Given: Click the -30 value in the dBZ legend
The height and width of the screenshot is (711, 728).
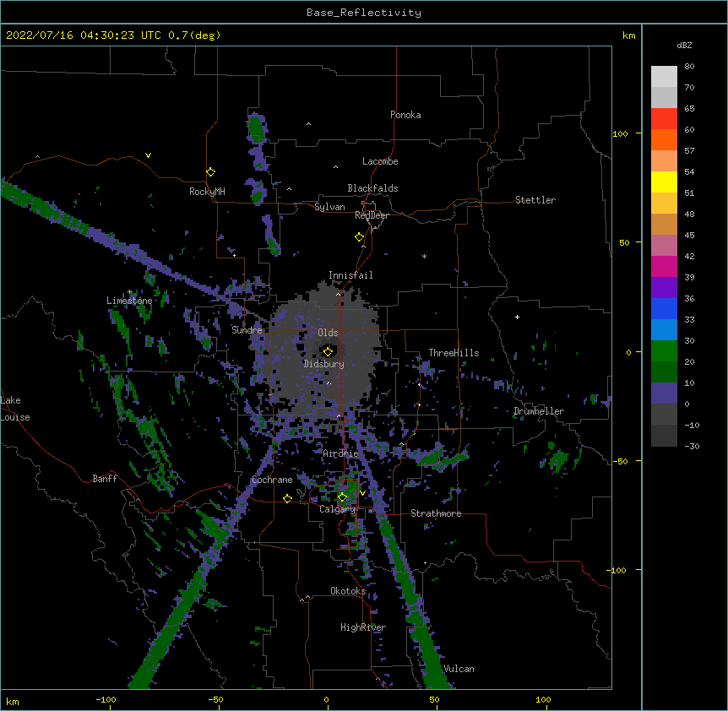Looking at the screenshot, I should (x=692, y=446).
